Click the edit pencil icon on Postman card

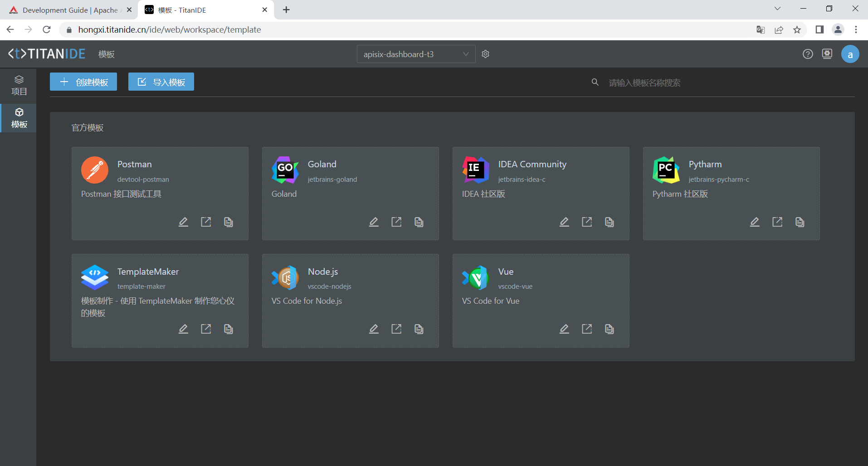point(183,222)
